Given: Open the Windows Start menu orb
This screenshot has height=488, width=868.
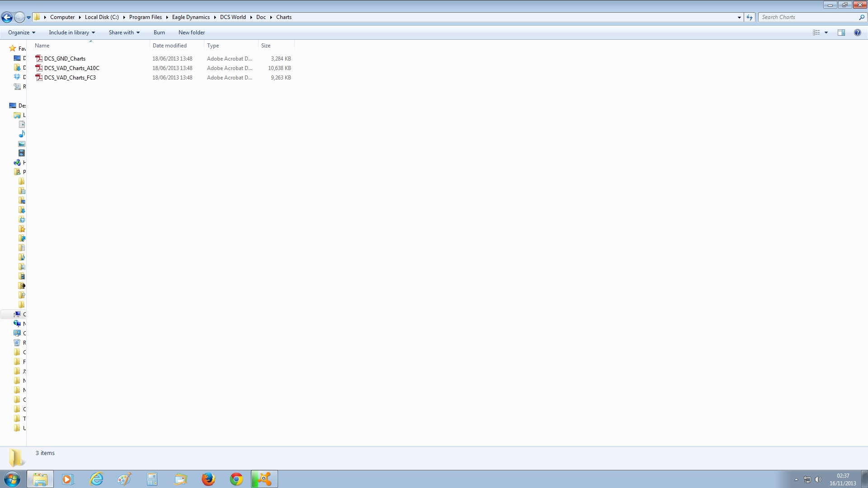Looking at the screenshot, I should pyautogui.click(x=12, y=479).
